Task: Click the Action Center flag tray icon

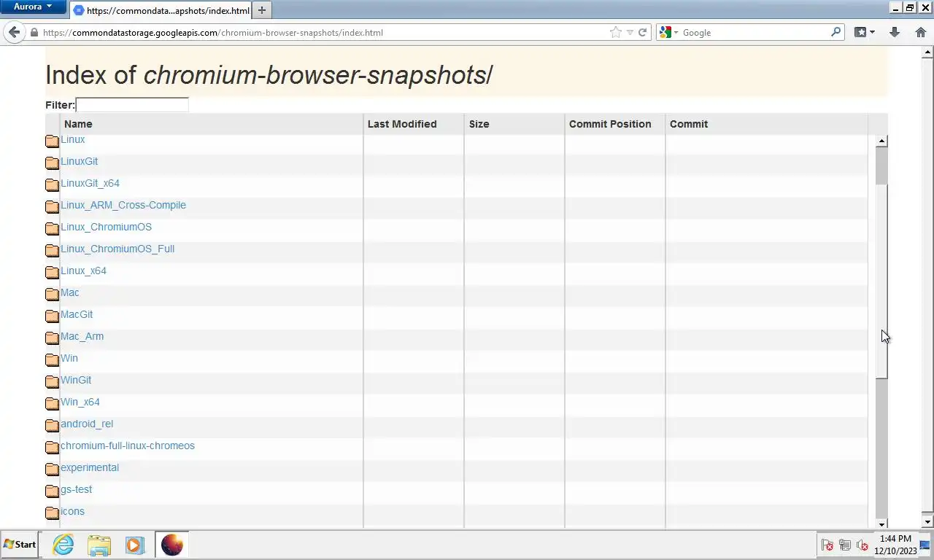Action: pyautogui.click(x=827, y=545)
